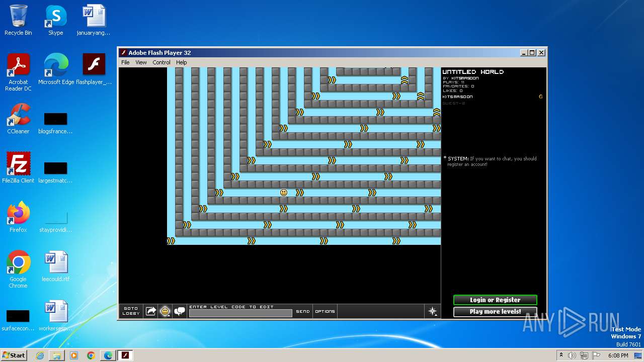
Task: Click Login or Register button
Action: point(495,300)
